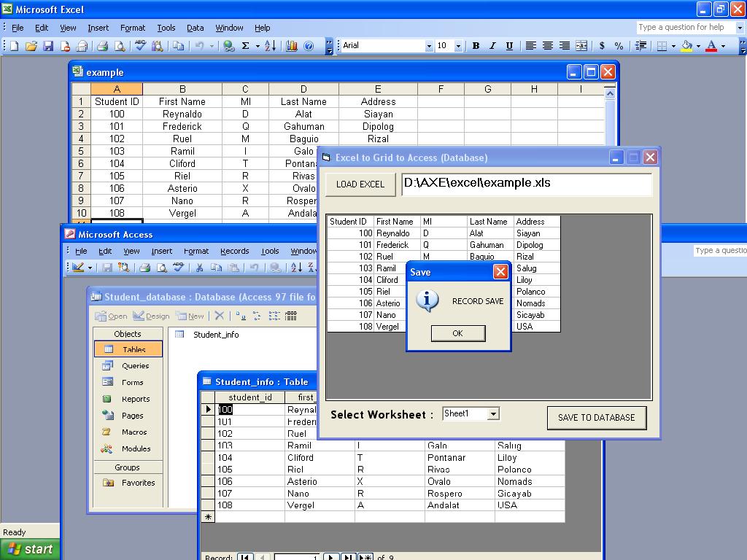
Task: Toggle Underline formatting in Excel
Action: tap(509, 46)
